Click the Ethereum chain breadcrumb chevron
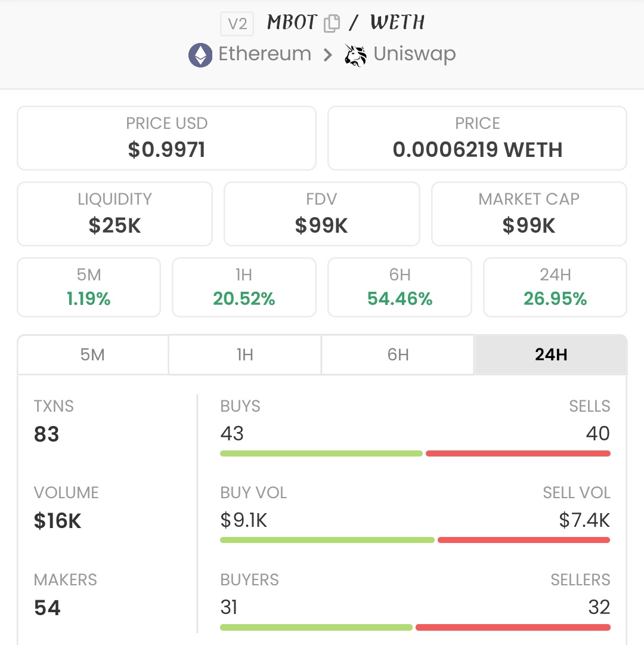The image size is (644, 645). [x=328, y=54]
